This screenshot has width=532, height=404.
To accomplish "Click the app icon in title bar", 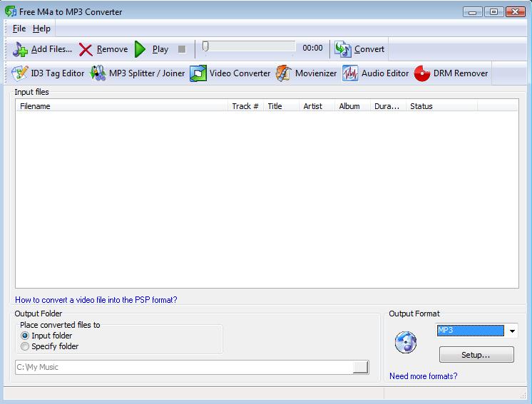I will click(x=11, y=11).
